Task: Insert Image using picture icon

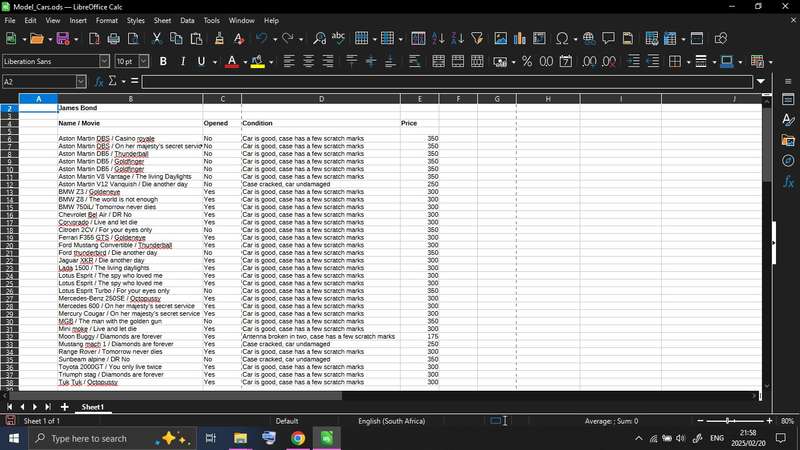Action: 501,39
